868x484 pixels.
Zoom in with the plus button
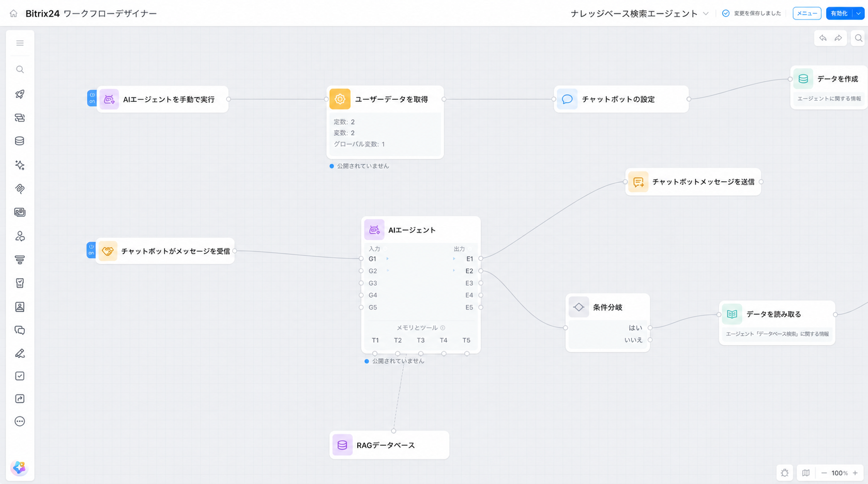click(855, 473)
